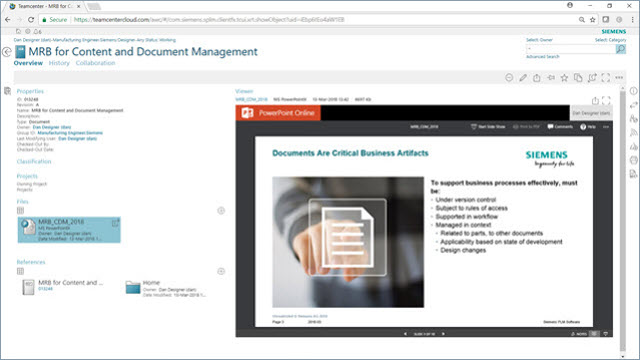
Task: Click the curved arrow icon on the right sidebar
Action: [633, 105]
